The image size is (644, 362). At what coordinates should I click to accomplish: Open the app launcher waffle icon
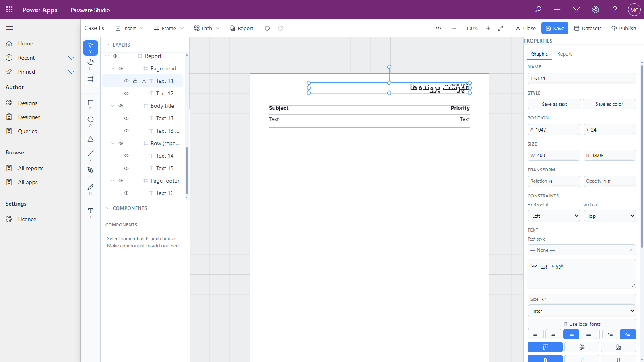point(10,10)
